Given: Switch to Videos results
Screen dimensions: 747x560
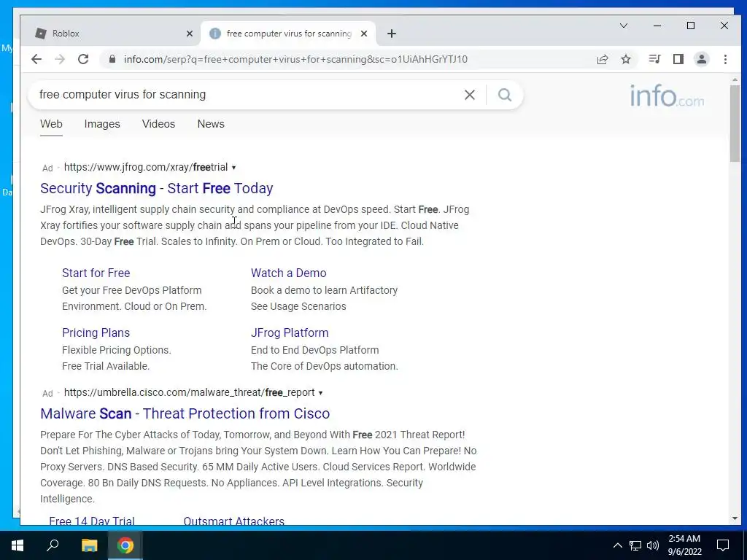Looking at the screenshot, I should (158, 124).
